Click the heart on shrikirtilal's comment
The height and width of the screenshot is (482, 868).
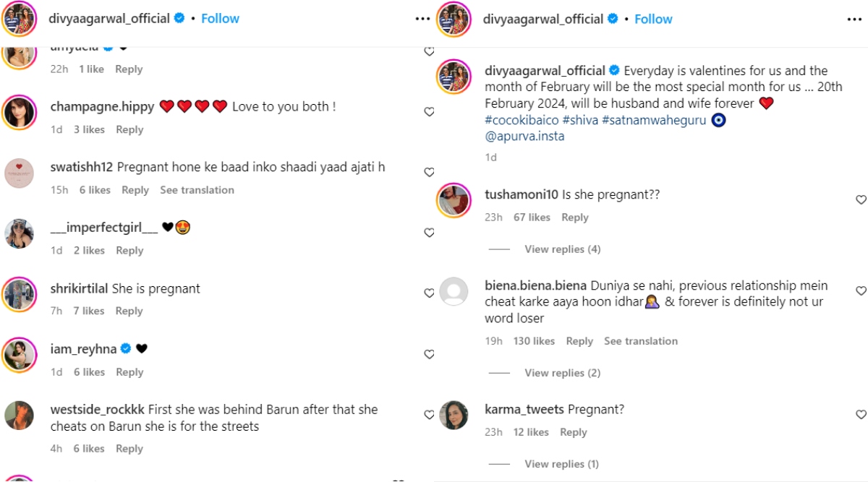click(429, 293)
